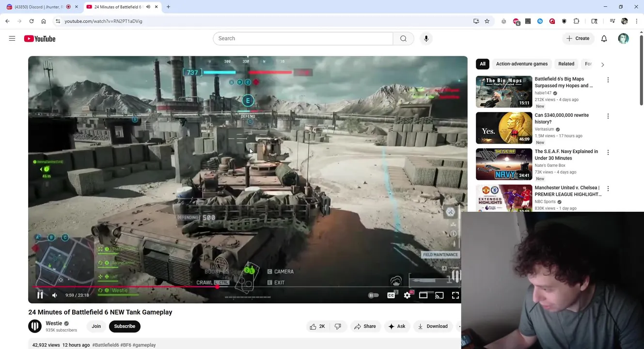Open the Chrome three-dot menu
Viewport: 644px width, 349px height.
click(x=636, y=21)
